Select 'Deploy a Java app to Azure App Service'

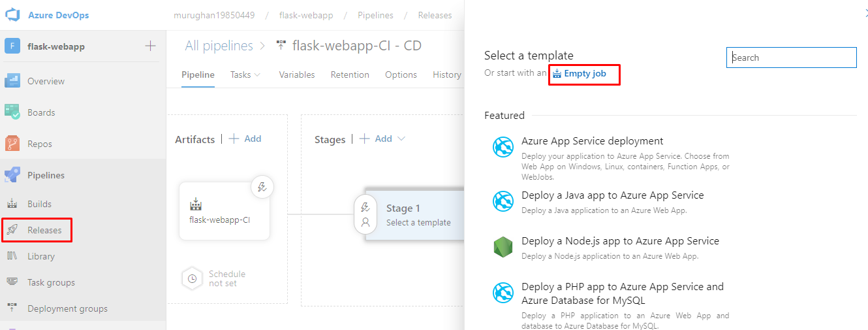pyautogui.click(x=613, y=195)
